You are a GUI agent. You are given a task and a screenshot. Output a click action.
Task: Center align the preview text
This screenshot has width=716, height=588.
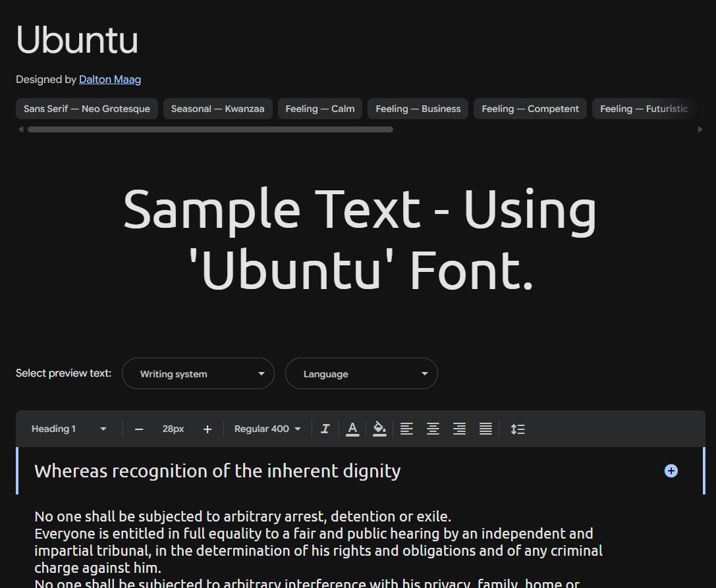tap(433, 429)
